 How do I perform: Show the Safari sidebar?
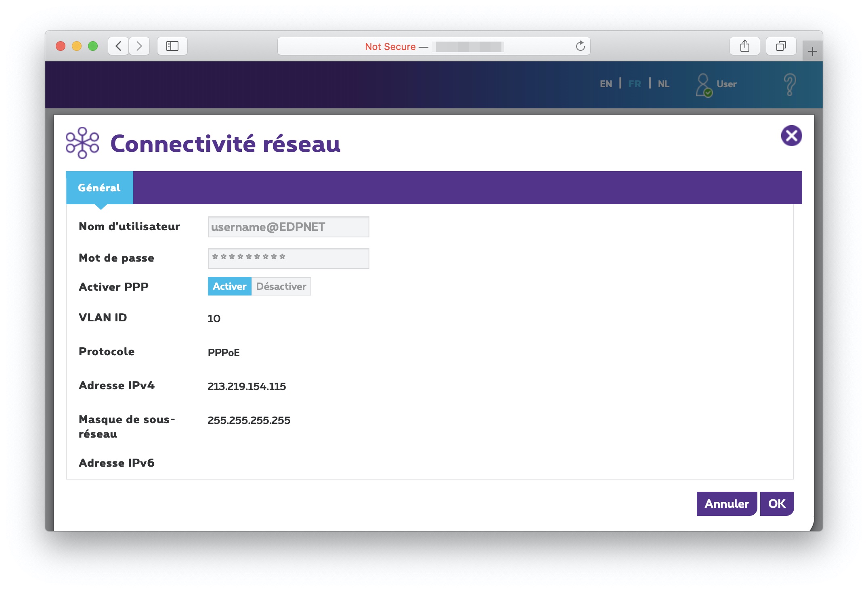point(172,46)
